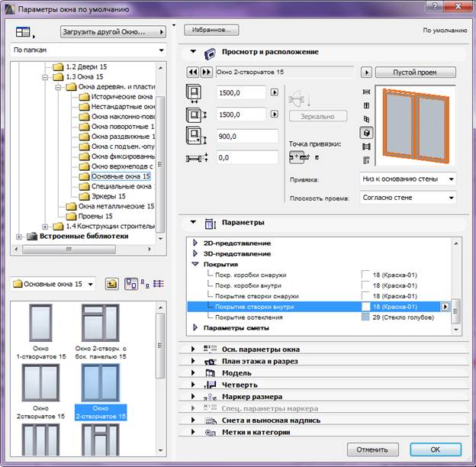
Task: Expand the 'Смета и выносная надпись' panel
Action: coord(193,420)
